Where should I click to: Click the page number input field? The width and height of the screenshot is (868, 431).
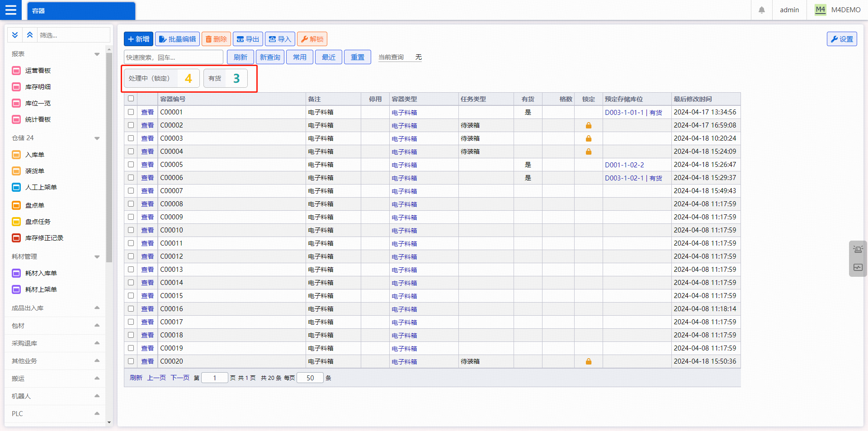click(214, 378)
